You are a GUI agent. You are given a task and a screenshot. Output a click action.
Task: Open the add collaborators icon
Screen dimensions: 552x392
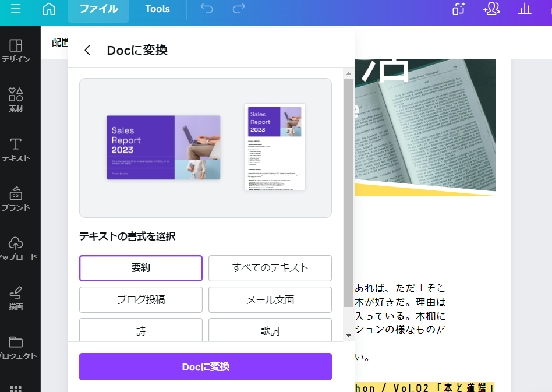(x=491, y=9)
